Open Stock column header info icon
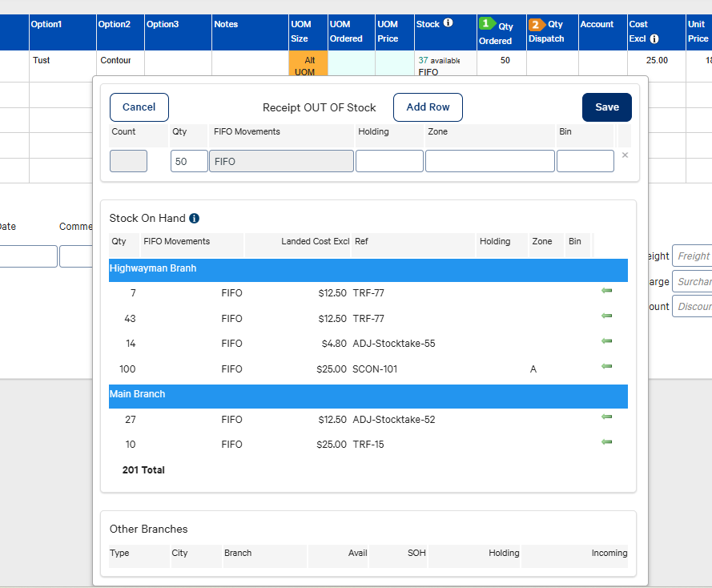The image size is (712, 588). click(448, 22)
